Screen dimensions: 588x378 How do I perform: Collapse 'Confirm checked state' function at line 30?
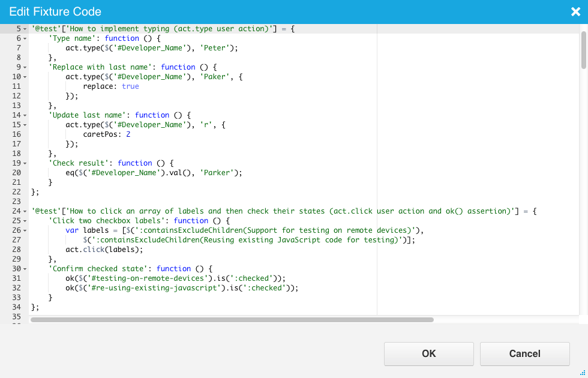tap(25, 269)
